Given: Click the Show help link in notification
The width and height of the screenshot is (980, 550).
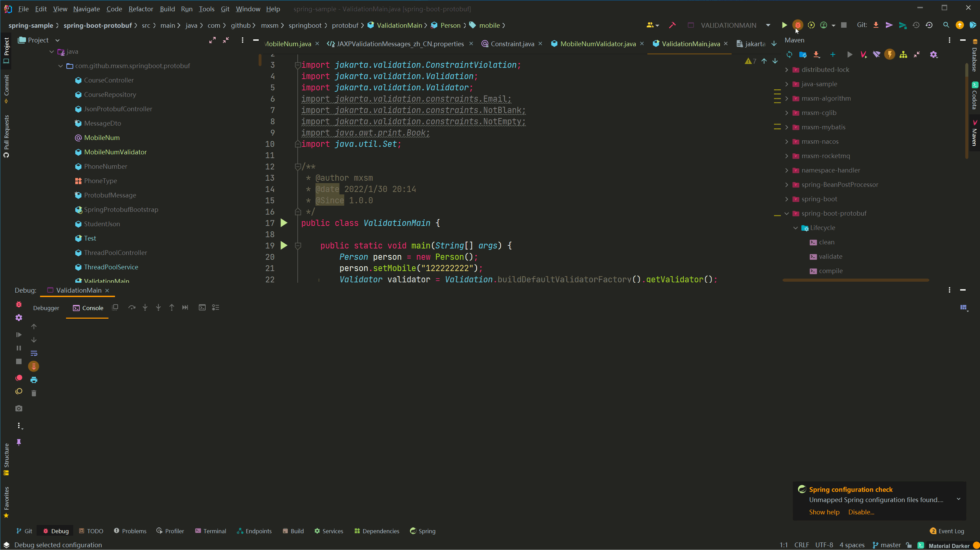Looking at the screenshot, I should click(x=824, y=512).
